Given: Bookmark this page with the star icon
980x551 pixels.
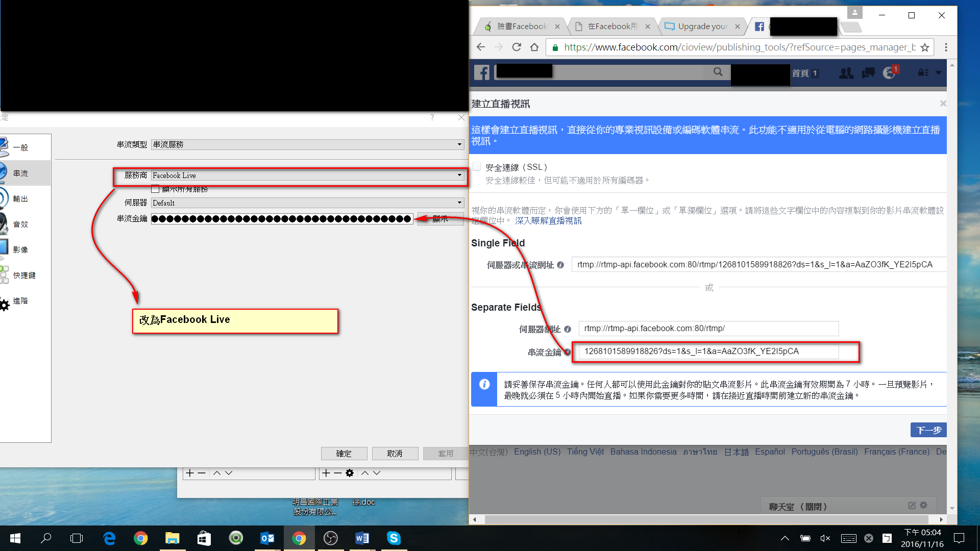Looking at the screenshot, I should pyautogui.click(x=925, y=47).
